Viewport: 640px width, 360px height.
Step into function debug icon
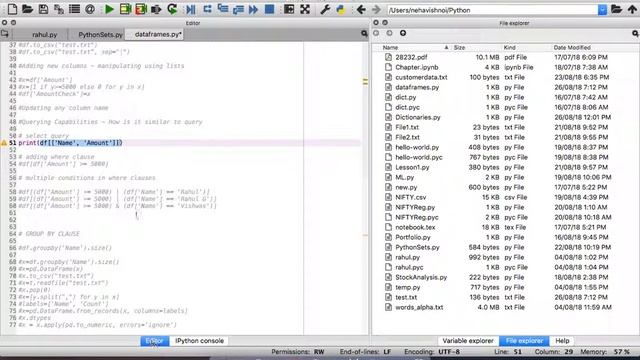click(x=222, y=9)
